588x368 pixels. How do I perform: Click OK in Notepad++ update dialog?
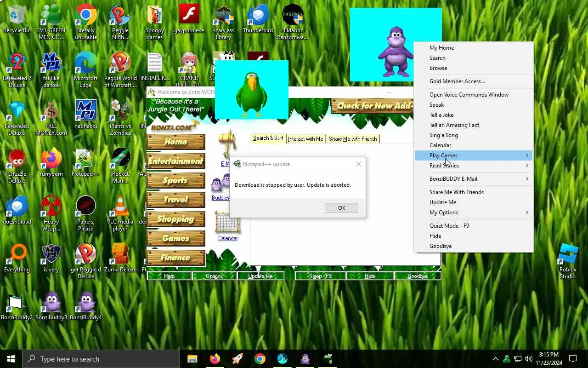[341, 208]
